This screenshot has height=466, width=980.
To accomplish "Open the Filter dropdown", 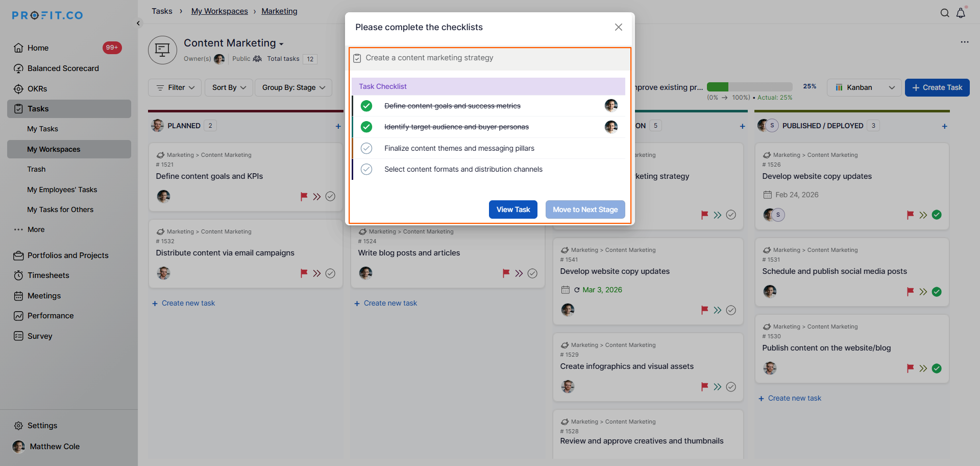I will click(175, 87).
